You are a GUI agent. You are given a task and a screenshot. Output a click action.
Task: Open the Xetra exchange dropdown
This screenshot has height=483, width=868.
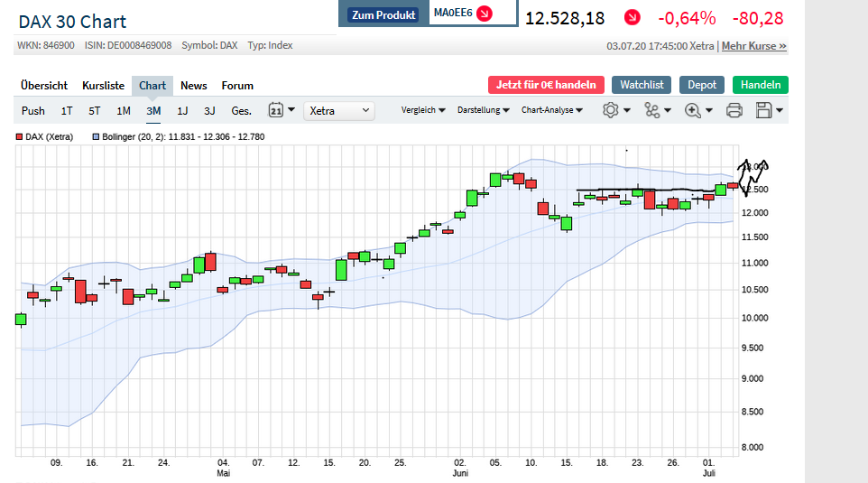[338, 111]
